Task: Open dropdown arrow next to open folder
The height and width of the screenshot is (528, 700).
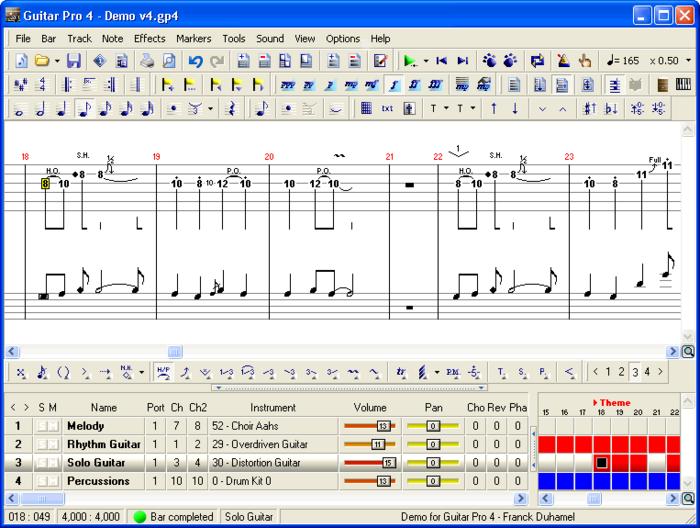Action: (x=57, y=61)
